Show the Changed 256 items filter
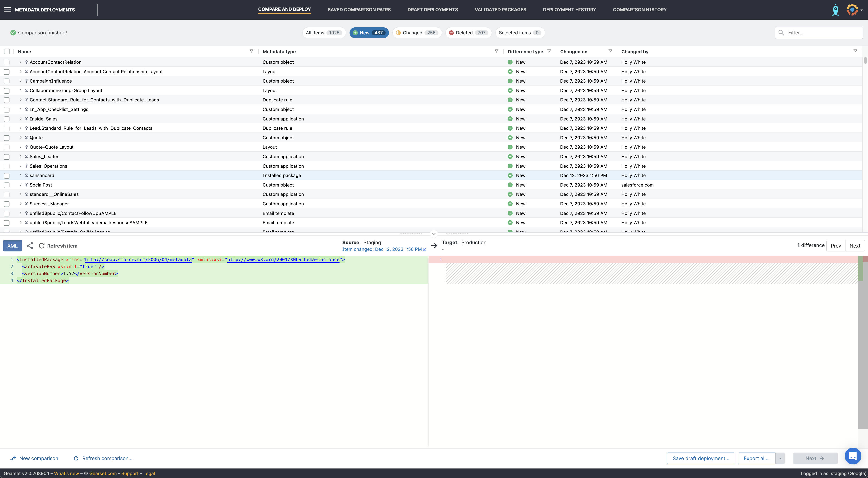 point(417,33)
